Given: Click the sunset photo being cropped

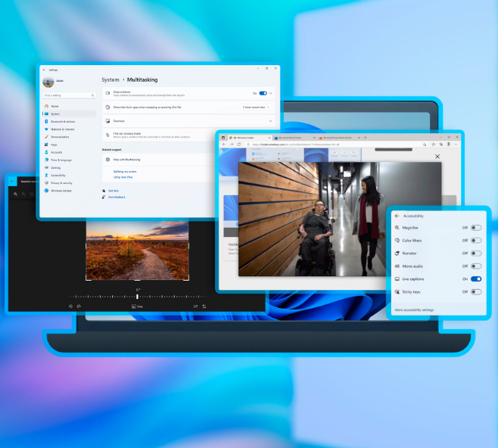Looking at the screenshot, I should coord(137,250).
